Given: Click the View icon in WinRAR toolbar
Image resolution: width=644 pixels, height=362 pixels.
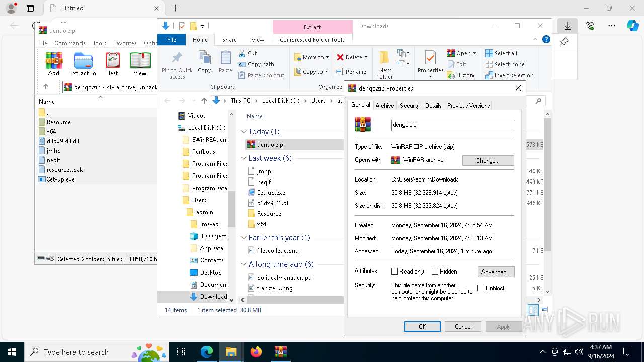Looking at the screenshot, I should [x=140, y=64].
